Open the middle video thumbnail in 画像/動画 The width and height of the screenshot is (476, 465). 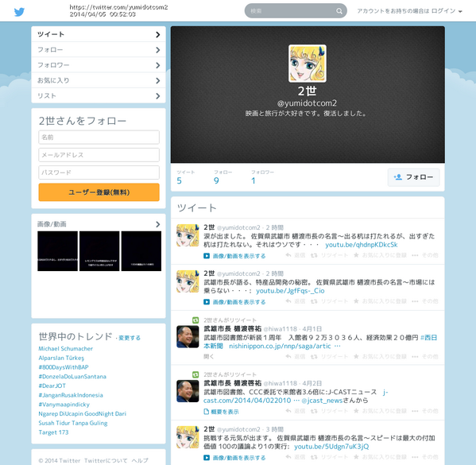99,251
